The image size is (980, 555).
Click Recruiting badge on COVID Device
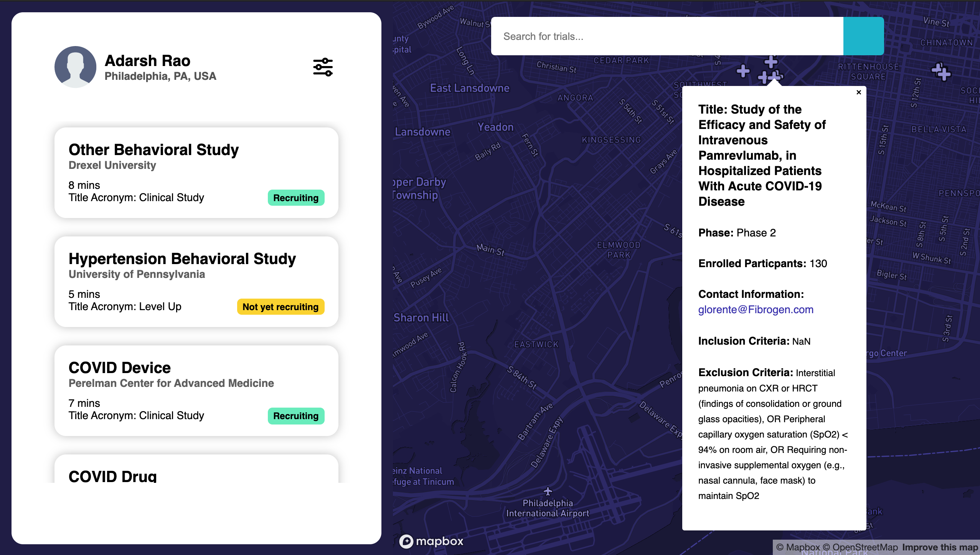296,416
